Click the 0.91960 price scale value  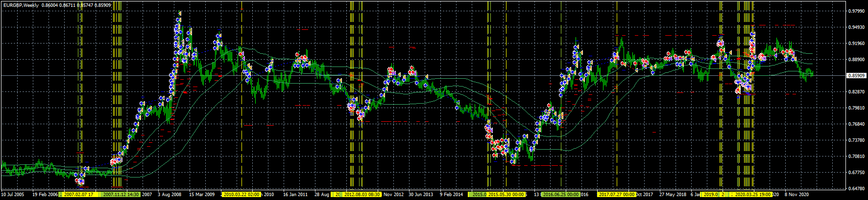tap(856, 43)
